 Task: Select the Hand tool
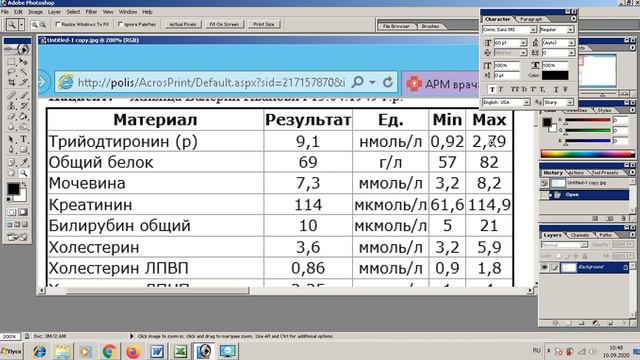[x=11, y=173]
